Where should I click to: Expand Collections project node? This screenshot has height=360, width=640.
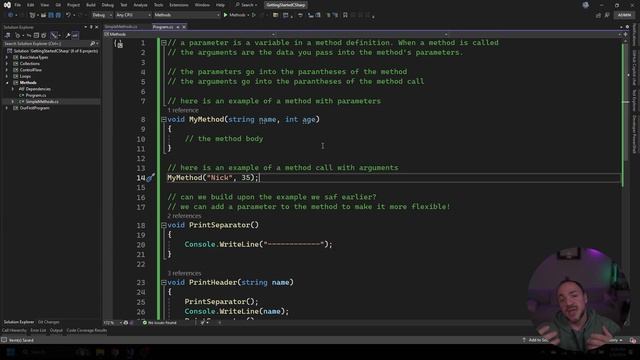coord(7,64)
